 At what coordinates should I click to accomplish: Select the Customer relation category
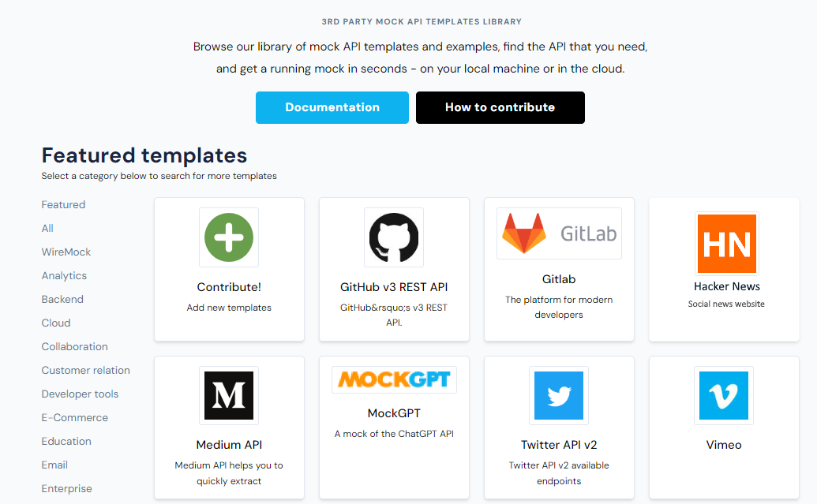tap(86, 370)
